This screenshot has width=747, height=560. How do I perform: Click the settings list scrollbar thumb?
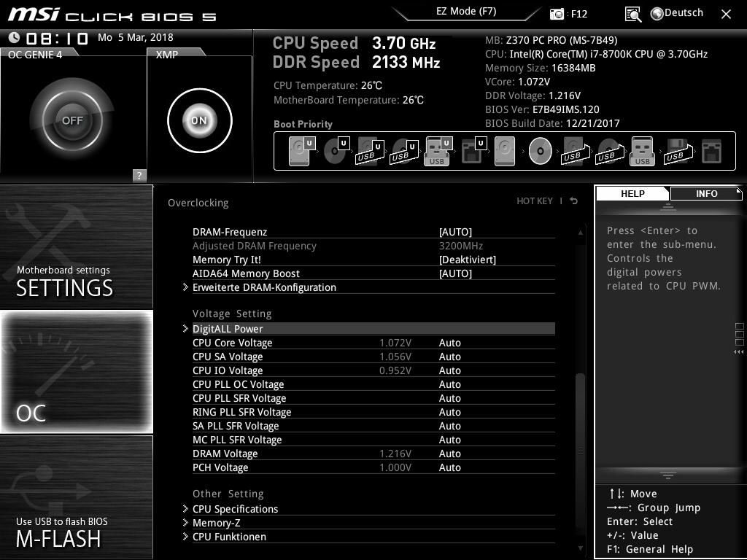pyautogui.click(x=580, y=450)
